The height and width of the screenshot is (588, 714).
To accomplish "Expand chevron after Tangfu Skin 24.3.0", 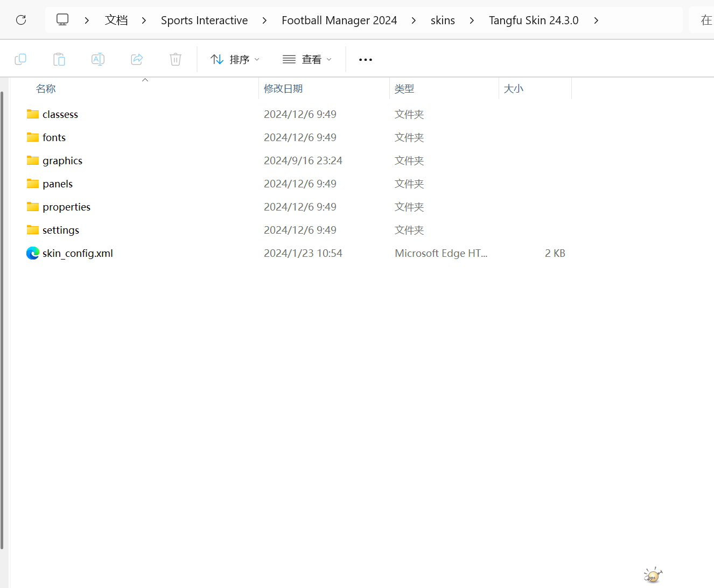I will click(596, 20).
